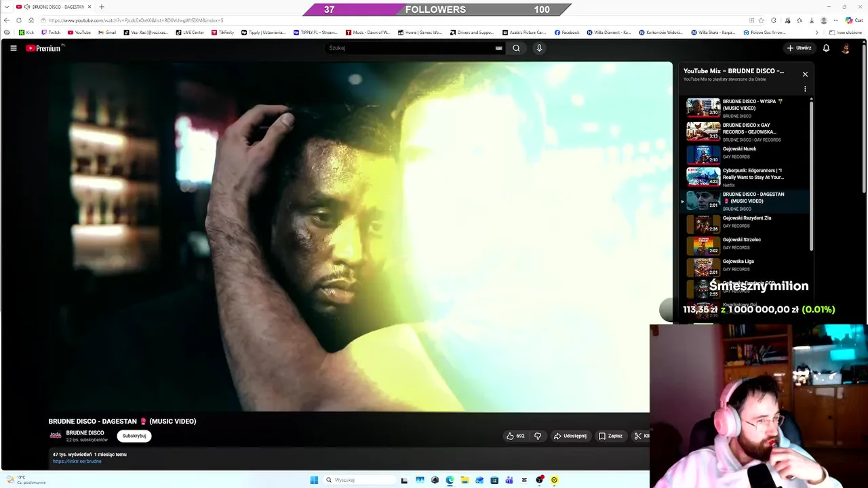Open YouTube notifications bell
Viewport: 868px width, 488px height.
[x=826, y=48]
